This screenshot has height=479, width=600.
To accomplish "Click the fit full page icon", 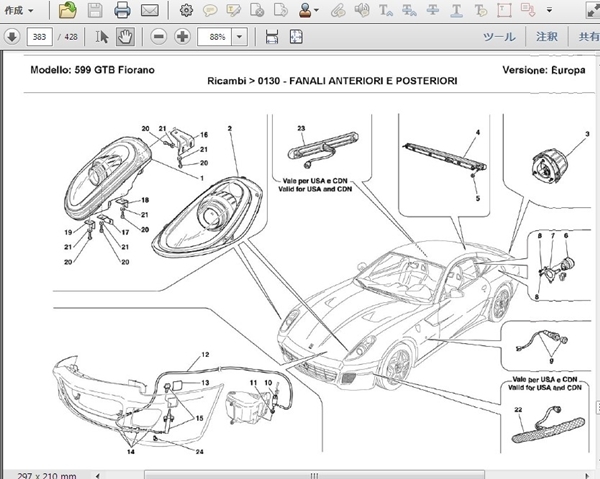I will click(x=296, y=37).
